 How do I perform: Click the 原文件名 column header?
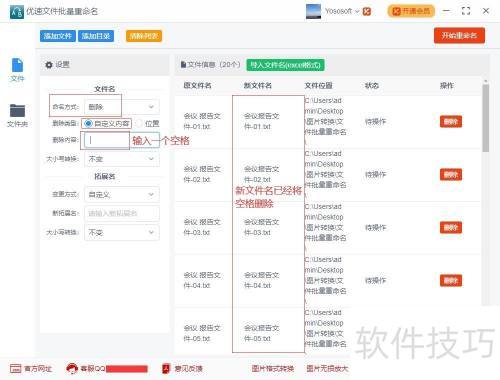click(197, 86)
